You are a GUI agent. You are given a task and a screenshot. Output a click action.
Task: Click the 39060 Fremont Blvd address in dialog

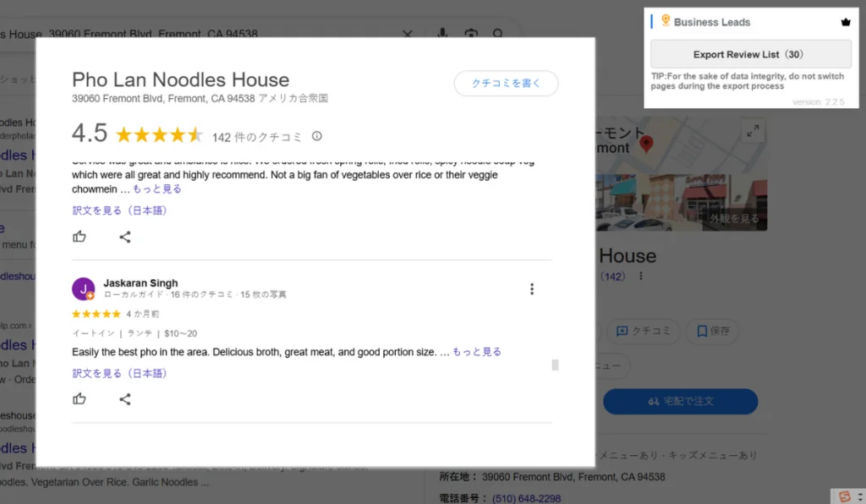click(x=200, y=98)
